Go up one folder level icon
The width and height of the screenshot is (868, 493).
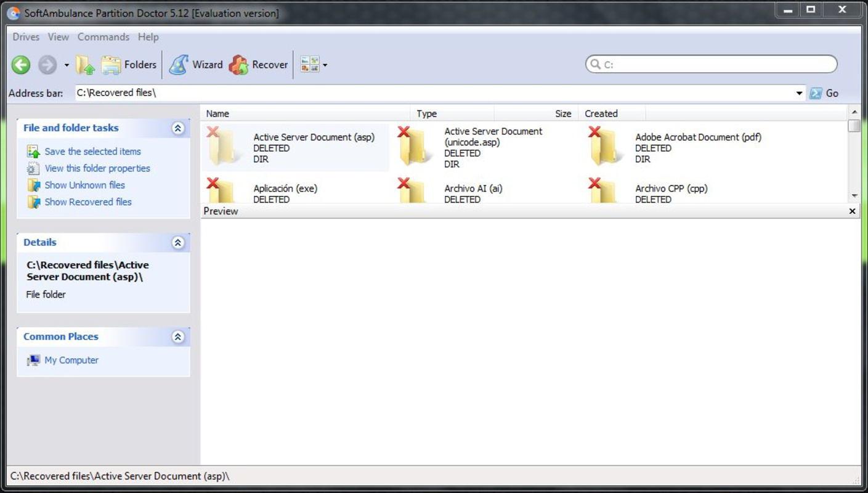[85, 65]
